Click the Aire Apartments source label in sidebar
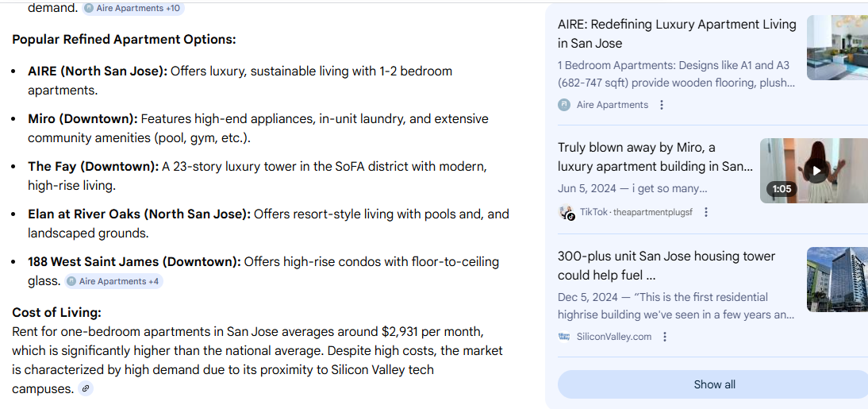The height and width of the screenshot is (409, 868). pos(612,105)
